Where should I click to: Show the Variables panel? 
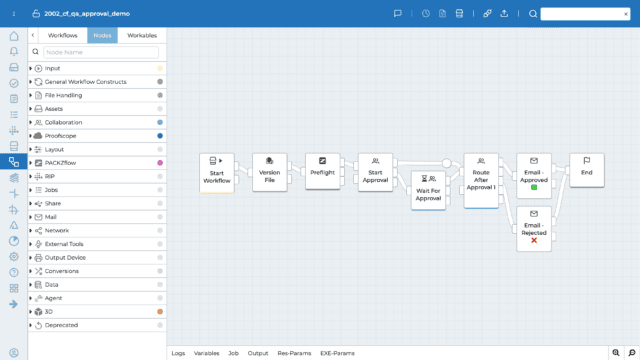pyautogui.click(x=206, y=353)
